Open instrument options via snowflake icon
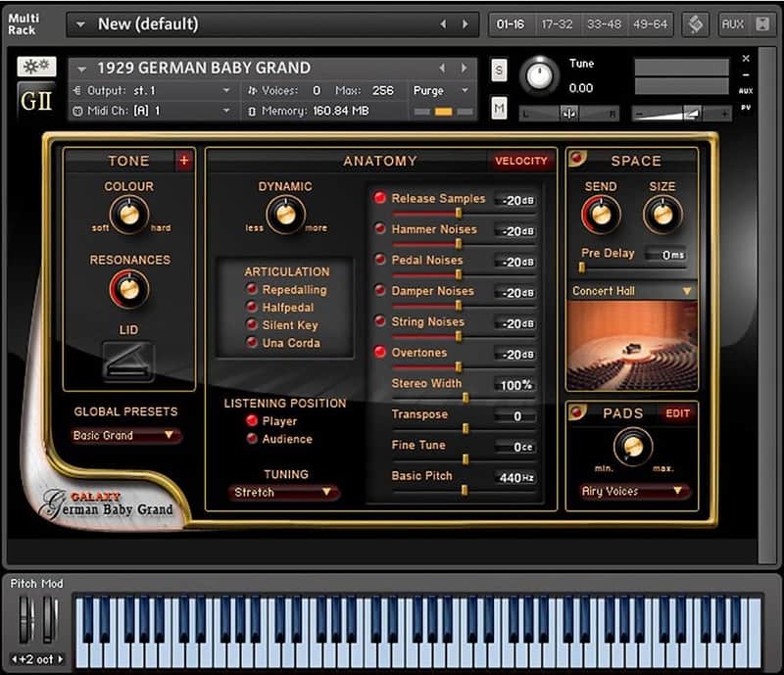The width and height of the screenshot is (784, 675). [x=36, y=66]
